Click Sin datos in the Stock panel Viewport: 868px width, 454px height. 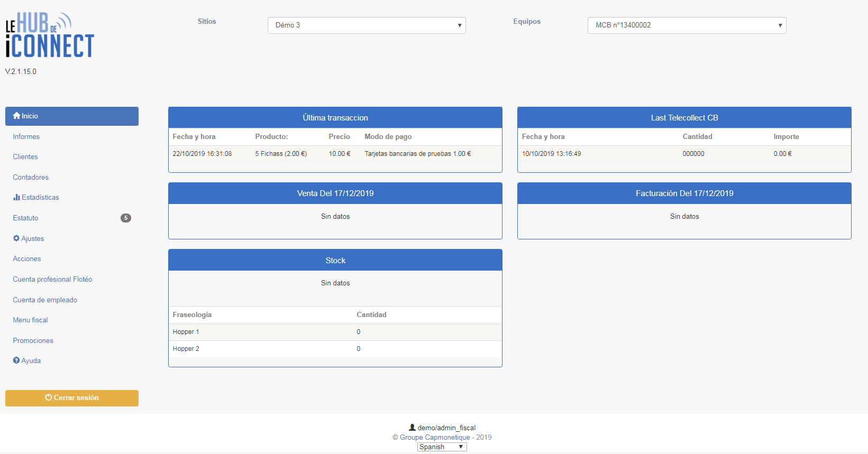[335, 283]
